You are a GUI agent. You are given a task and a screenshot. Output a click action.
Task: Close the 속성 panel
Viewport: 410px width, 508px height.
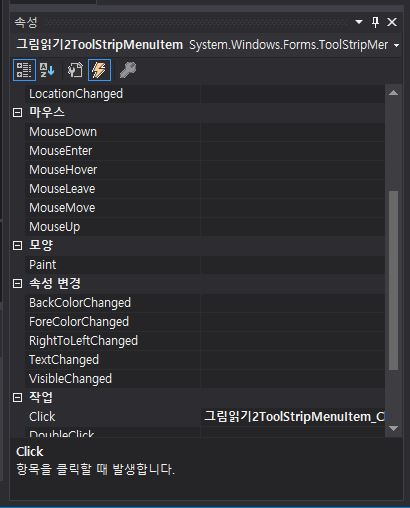(x=392, y=22)
